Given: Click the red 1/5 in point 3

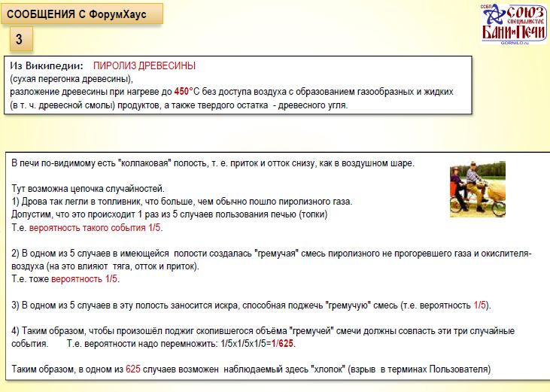Looking at the screenshot, I should click(x=480, y=305).
